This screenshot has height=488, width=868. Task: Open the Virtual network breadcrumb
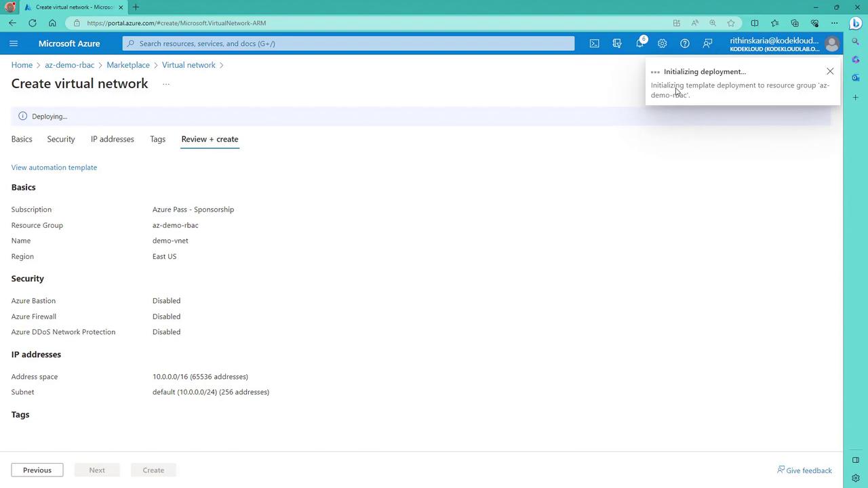(x=189, y=65)
